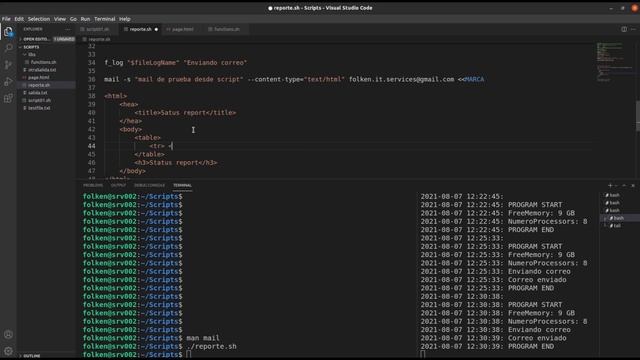640x360 pixels.
Task: Click the unsaved dot on reporte.sh tab
Action: coord(156,29)
